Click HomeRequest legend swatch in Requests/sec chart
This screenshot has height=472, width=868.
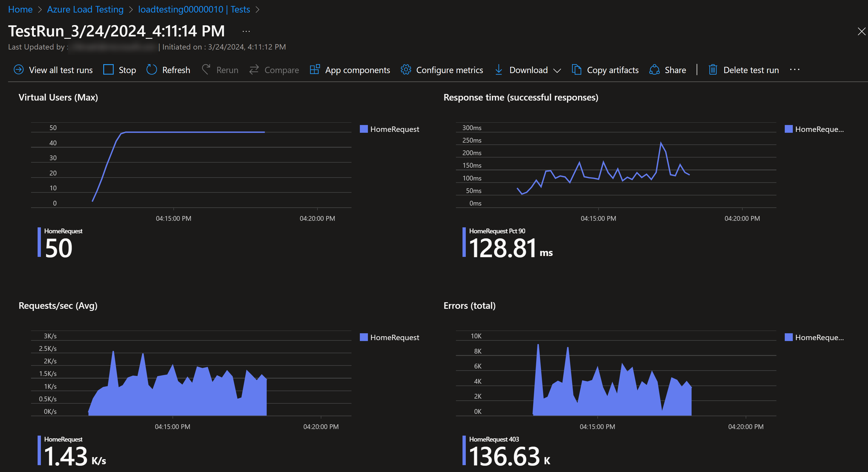click(x=363, y=337)
